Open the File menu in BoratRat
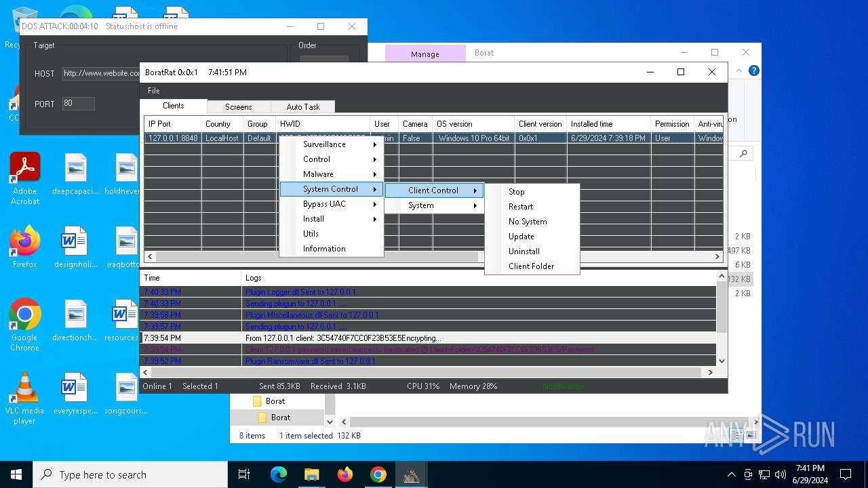Screen dimensions: 868x488 pos(154,91)
